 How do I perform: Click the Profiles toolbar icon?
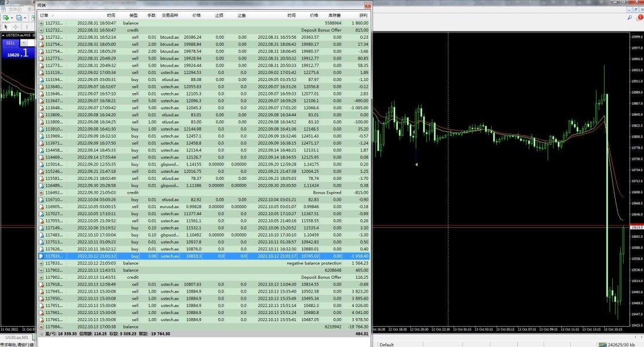[x=19, y=17]
